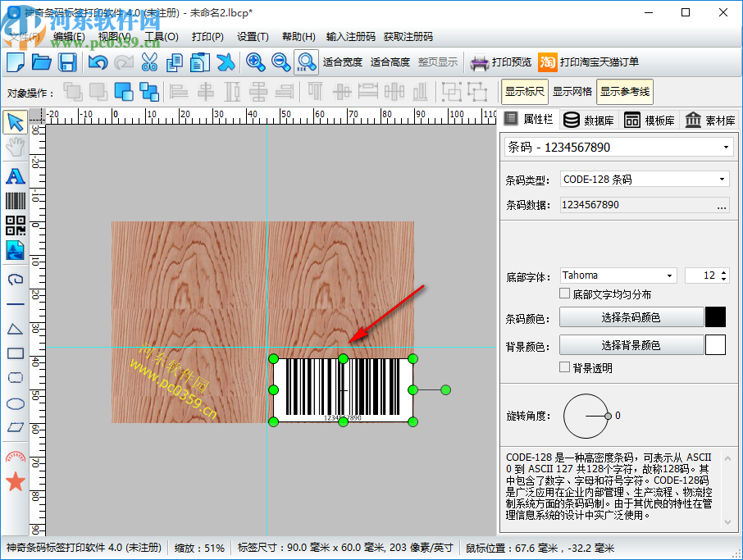Viewport: 743px width, 560px height.
Task: Click the font size 12 stepper arrows
Action: [723, 275]
